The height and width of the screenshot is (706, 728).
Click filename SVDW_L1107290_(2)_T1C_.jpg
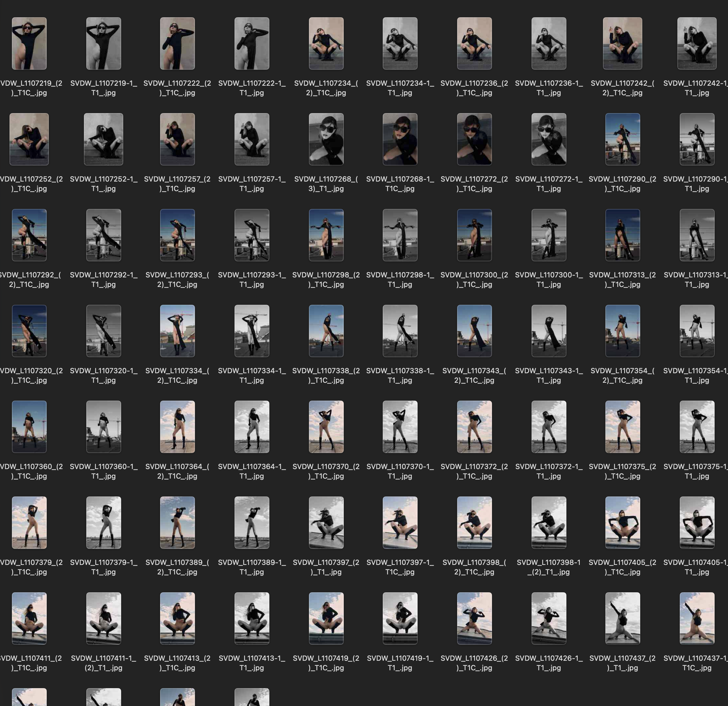coord(623,184)
